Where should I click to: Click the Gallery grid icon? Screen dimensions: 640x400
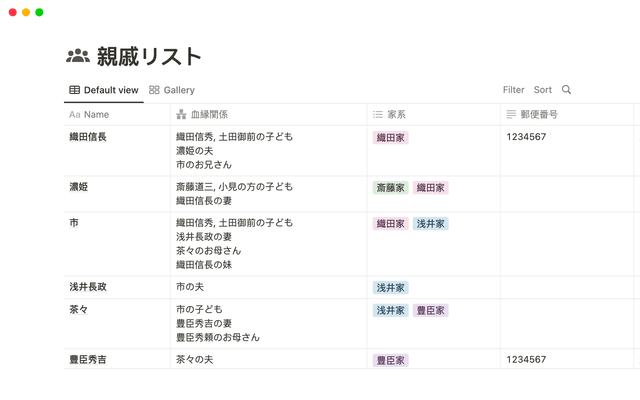click(154, 90)
